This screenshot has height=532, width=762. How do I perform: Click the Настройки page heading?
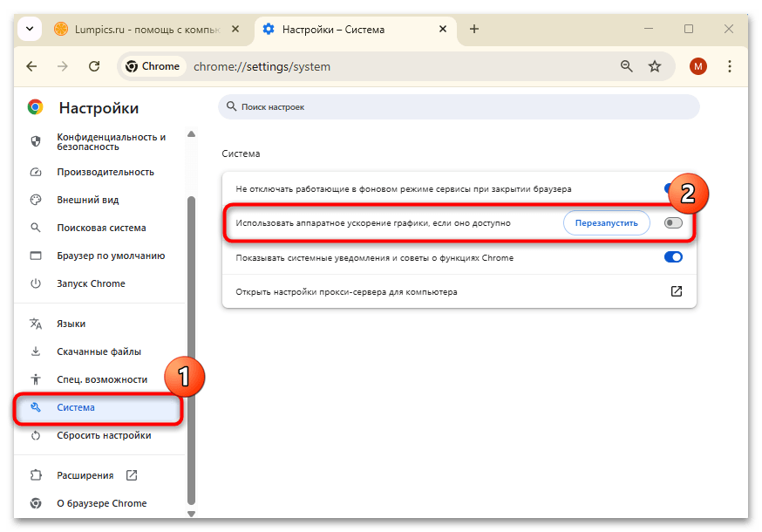pyautogui.click(x=99, y=108)
